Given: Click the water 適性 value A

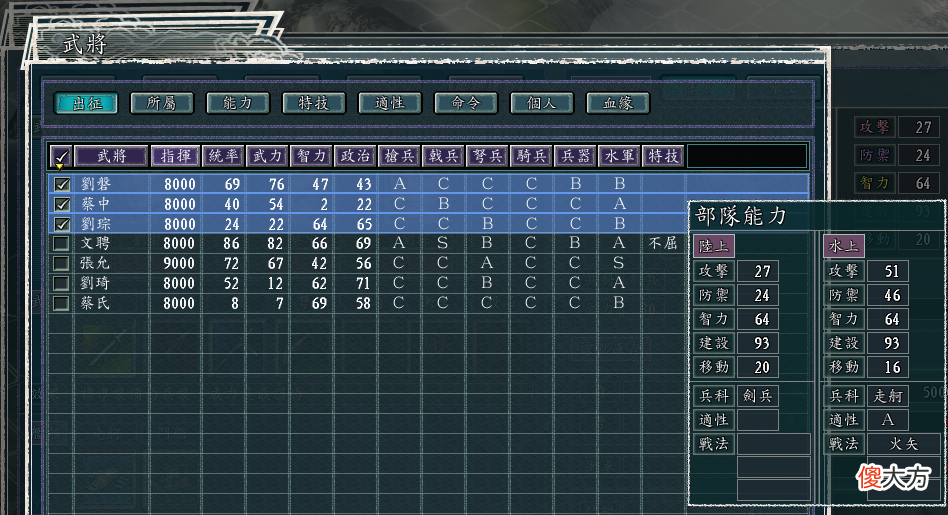Looking at the screenshot, I should (888, 420).
